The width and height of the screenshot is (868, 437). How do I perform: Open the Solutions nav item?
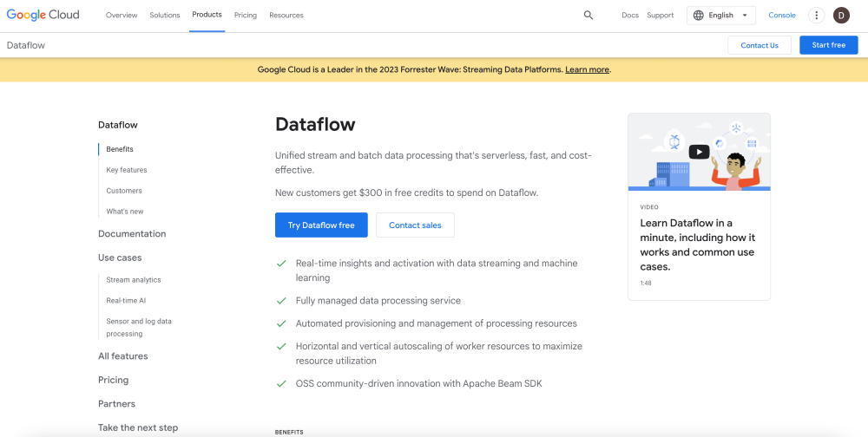[x=164, y=16]
